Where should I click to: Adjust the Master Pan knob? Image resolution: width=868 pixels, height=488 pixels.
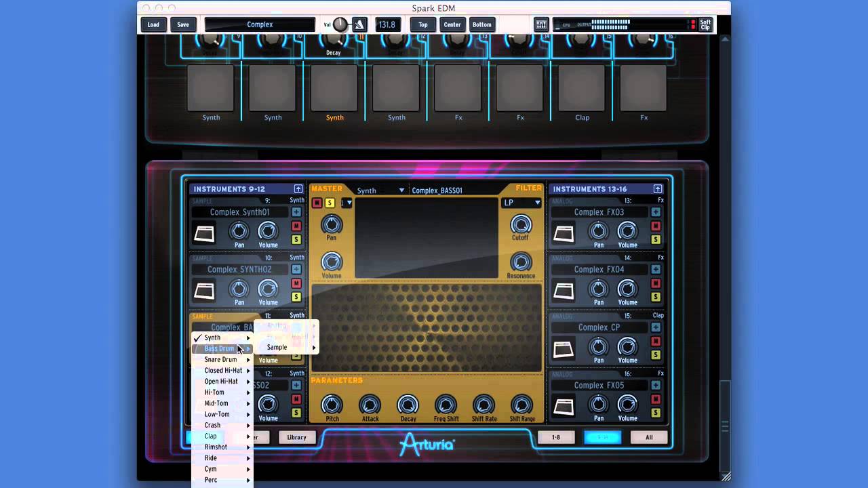[332, 224]
